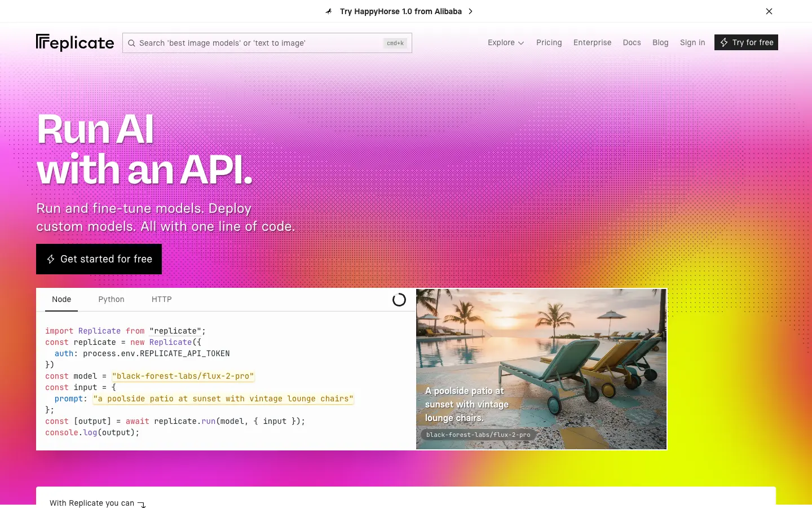812x508 pixels.
Task: Click the black-forest-labs/flux-2-pro label on image
Action: click(478, 435)
